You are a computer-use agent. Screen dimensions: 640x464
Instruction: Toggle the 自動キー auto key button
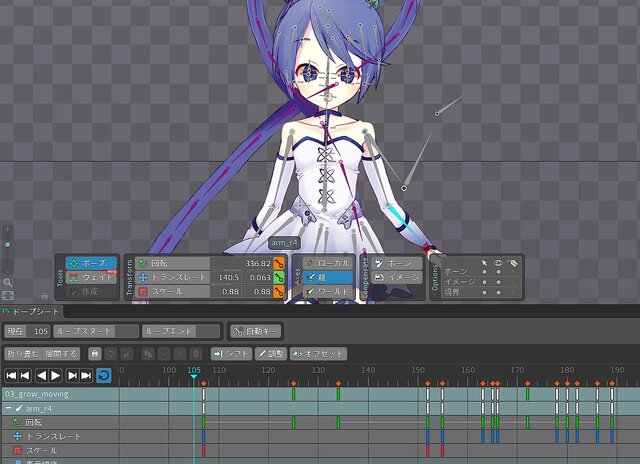pyautogui.click(x=256, y=331)
